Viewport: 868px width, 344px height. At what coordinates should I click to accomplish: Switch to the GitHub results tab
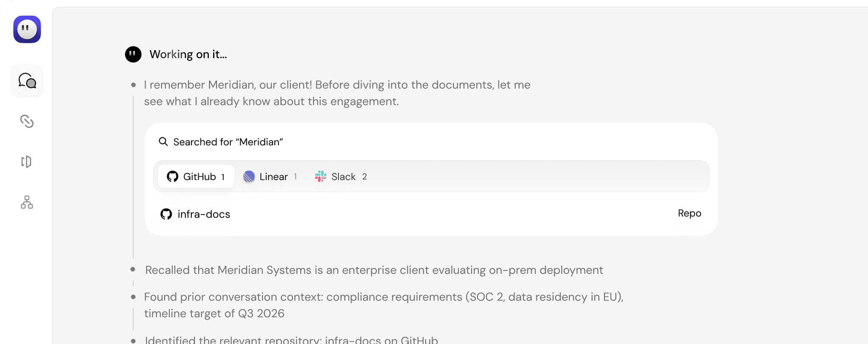[x=196, y=177]
